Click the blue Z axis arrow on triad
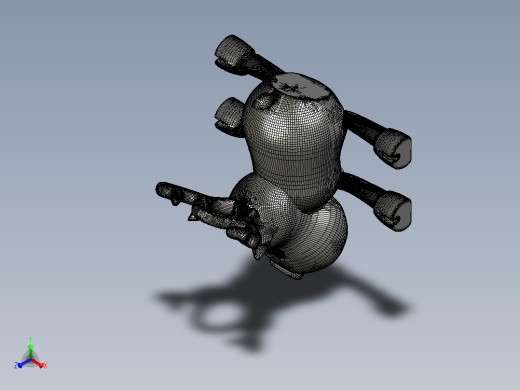Viewport: 520px width, 390px height. [x=24, y=363]
